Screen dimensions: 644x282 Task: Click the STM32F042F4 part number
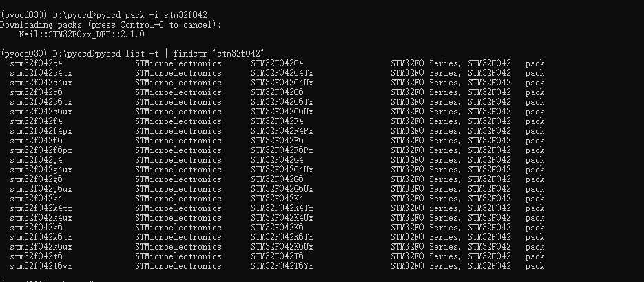coord(278,121)
